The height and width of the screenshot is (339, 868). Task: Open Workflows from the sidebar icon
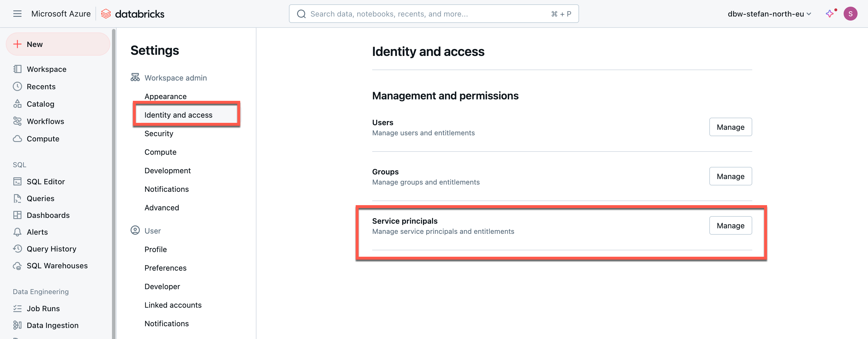coord(17,121)
